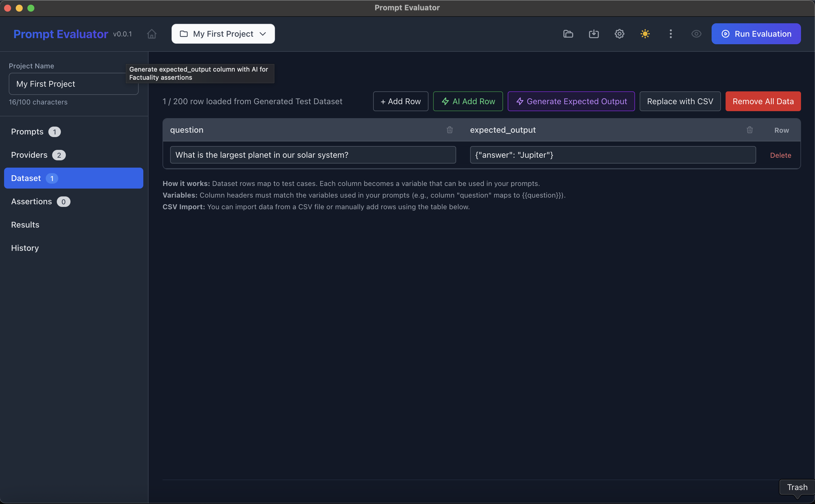
Task: Open the History section in sidebar
Action: [x=25, y=248]
